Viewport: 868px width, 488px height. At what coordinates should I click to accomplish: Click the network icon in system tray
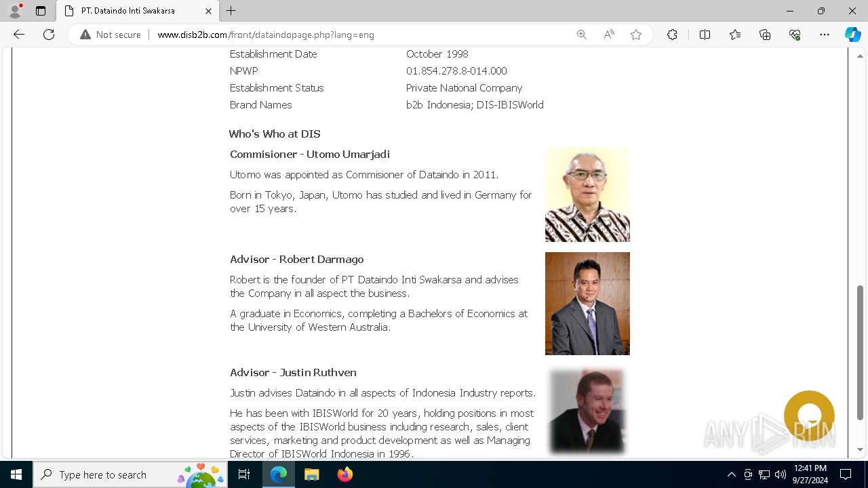tap(764, 474)
